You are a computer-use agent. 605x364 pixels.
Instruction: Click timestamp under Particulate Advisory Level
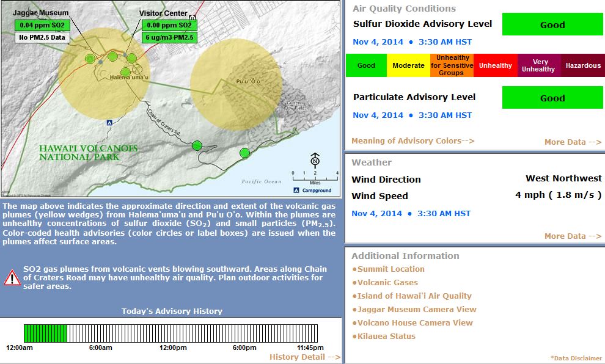coord(412,115)
